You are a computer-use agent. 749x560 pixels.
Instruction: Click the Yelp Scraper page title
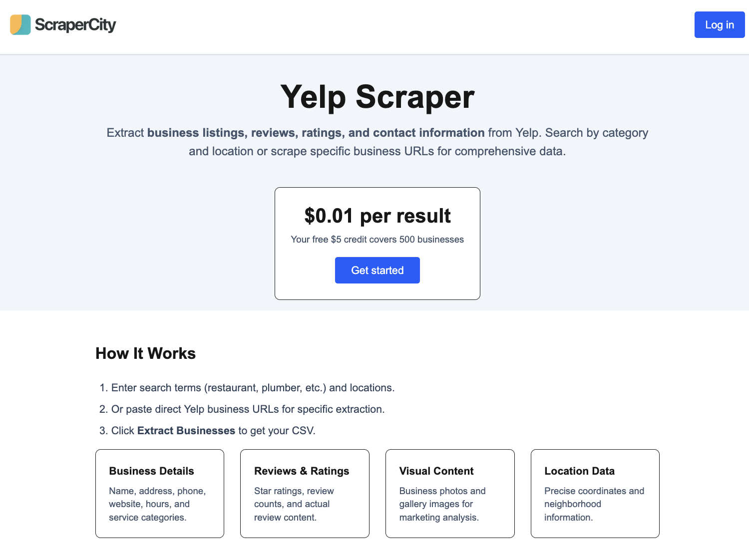[x=377, y=97]
